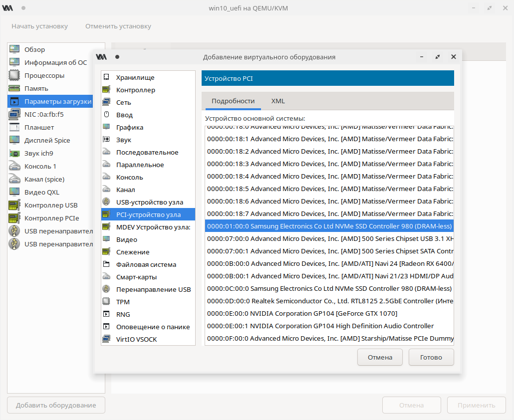
Task: Click the main window's bottom Отмена button
Action: [411, 405]
